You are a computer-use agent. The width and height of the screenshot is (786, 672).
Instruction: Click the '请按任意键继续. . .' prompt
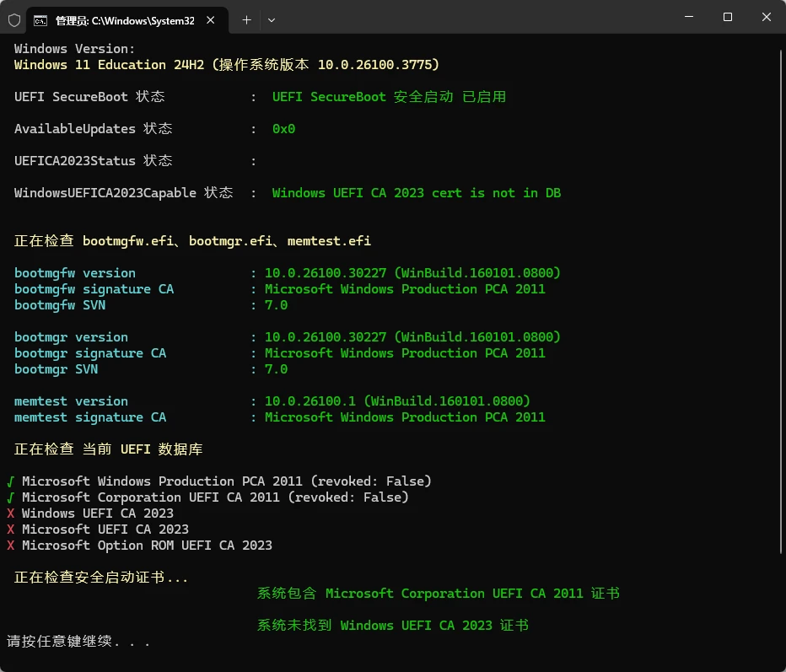(x=78, y=642)
